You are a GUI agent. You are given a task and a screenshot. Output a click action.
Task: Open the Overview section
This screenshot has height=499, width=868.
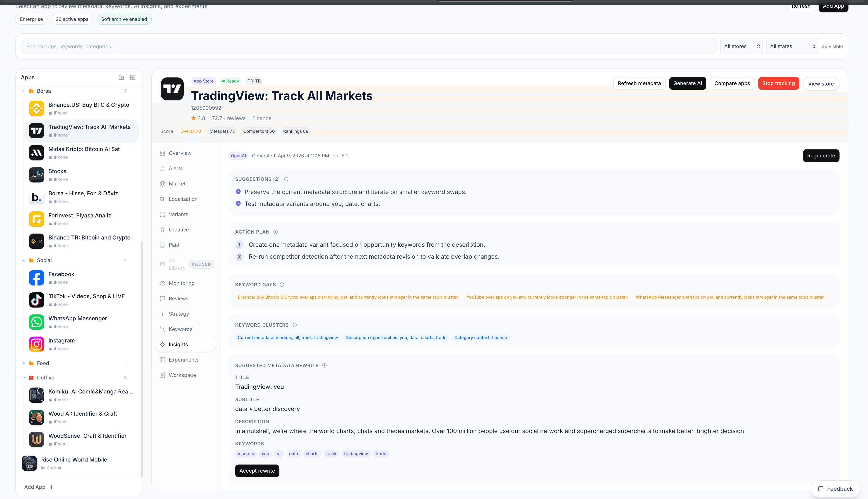[185, 153]
